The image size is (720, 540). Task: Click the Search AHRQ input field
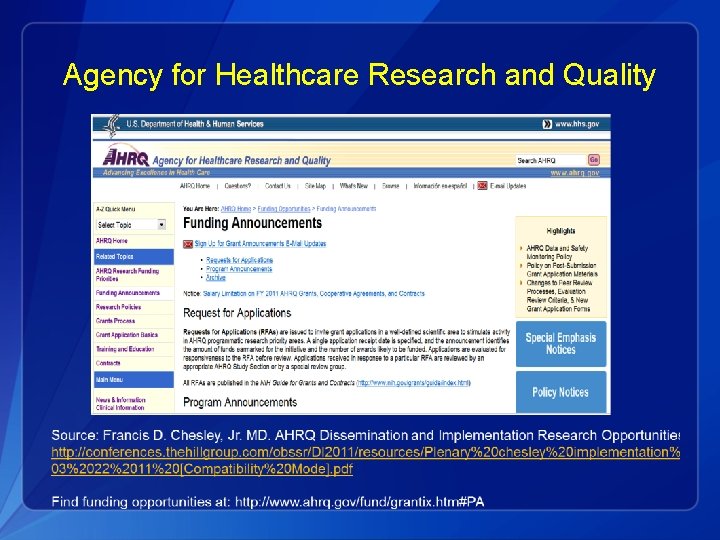[551, 160]
